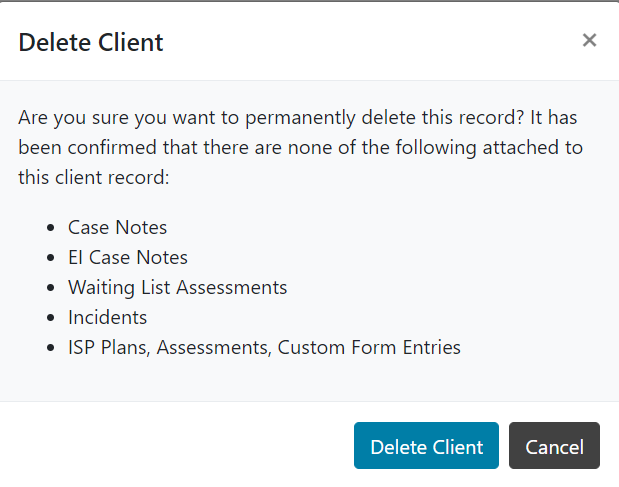This screenshot has height=487, width=619.
Task: Select the "Case Notes" list item
Action: click(117, 227)
